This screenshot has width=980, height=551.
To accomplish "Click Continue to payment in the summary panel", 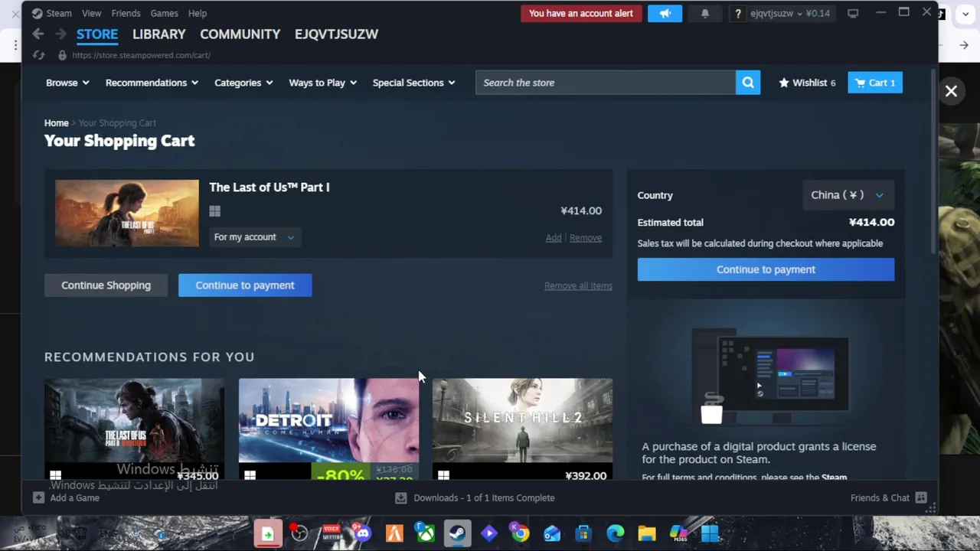I will pos(766,269).
